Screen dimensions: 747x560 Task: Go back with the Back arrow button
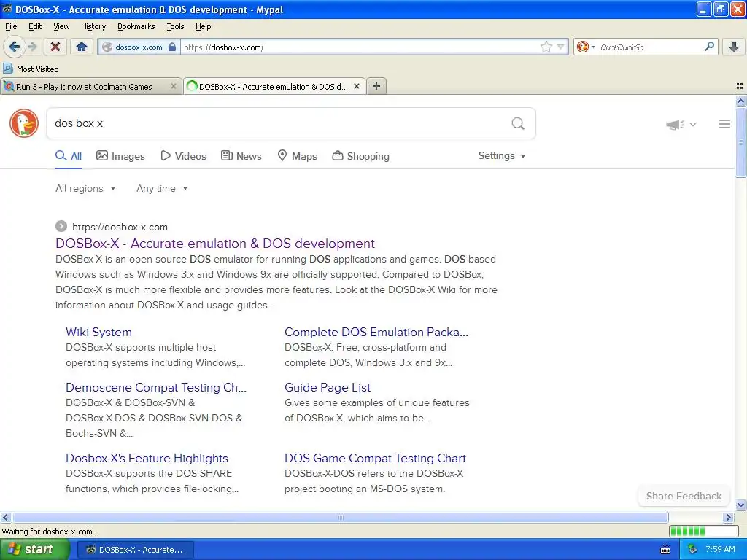(14, 47)
